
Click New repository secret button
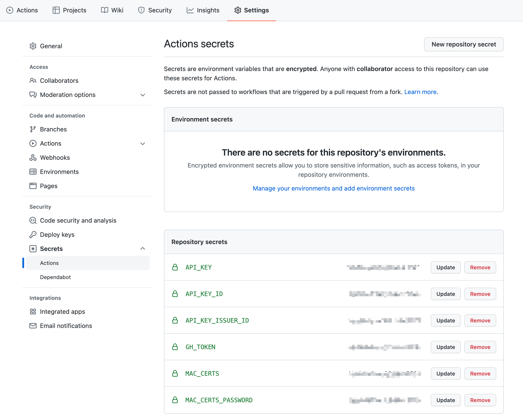click(463, 44)
